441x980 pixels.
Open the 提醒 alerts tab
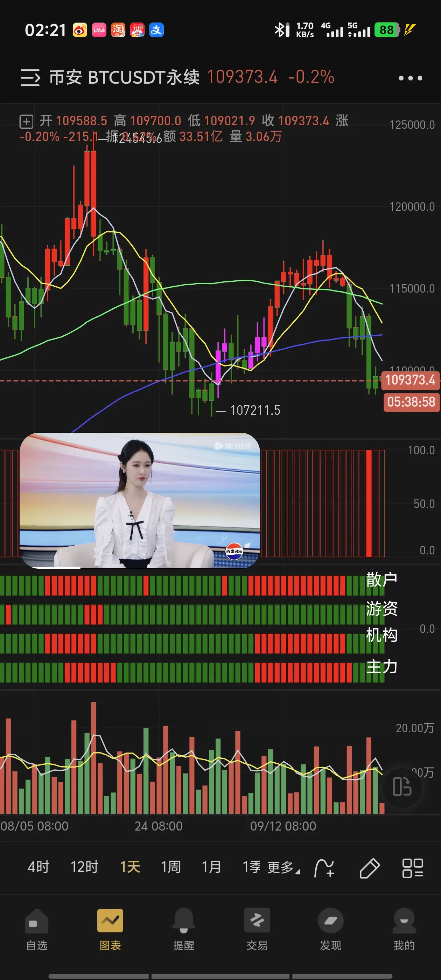point(184,930)
